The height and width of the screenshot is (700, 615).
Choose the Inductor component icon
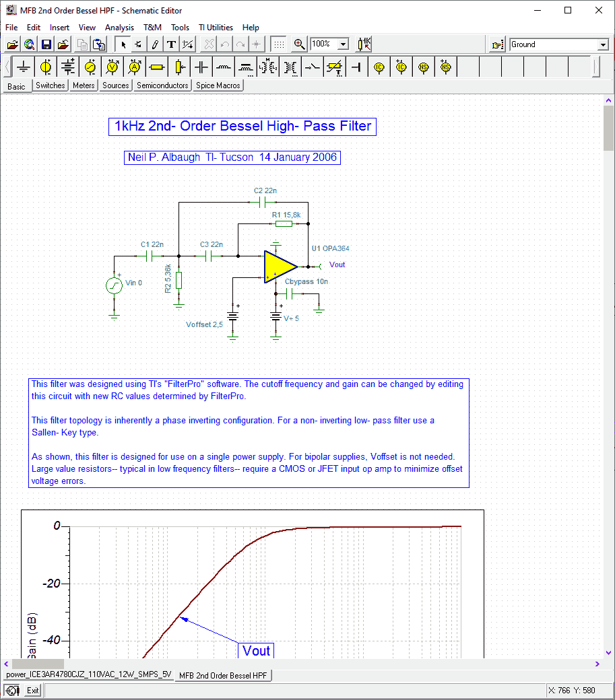point(223,67)
